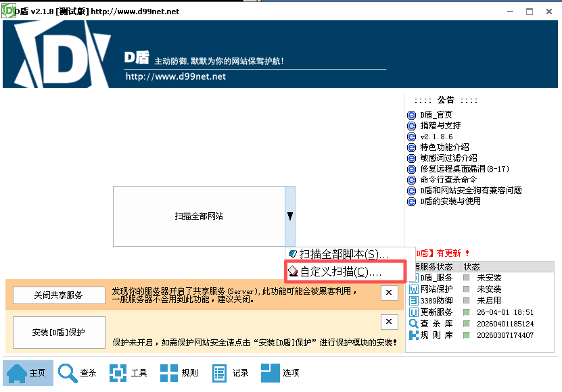This screenshot has width=562, height=392.
Task: Open the 敏感词过滤介绍 link
Action: click(x=449, y=157)
